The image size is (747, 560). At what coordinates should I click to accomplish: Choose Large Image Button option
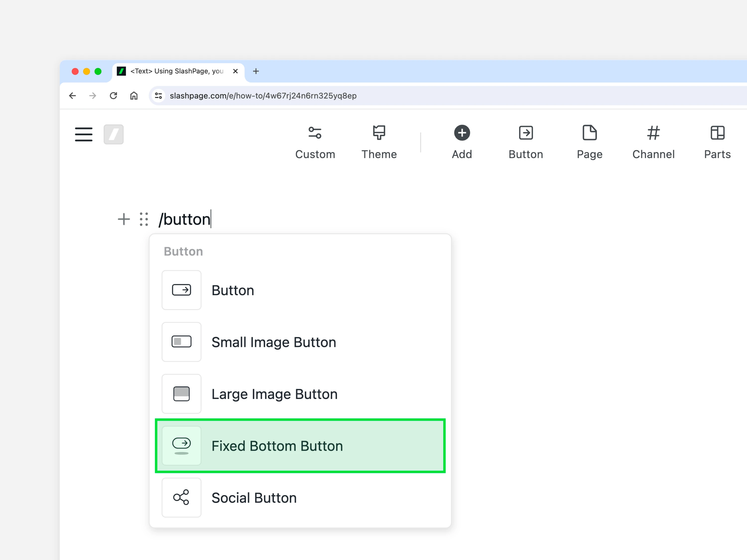pyautogui.click(x=300, y=394)
